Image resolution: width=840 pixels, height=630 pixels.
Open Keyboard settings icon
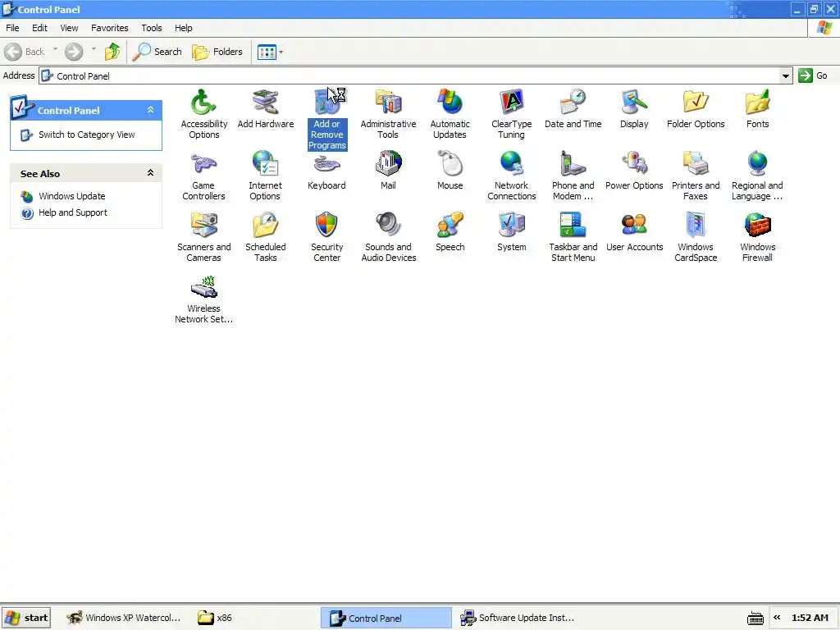point(326,165)
